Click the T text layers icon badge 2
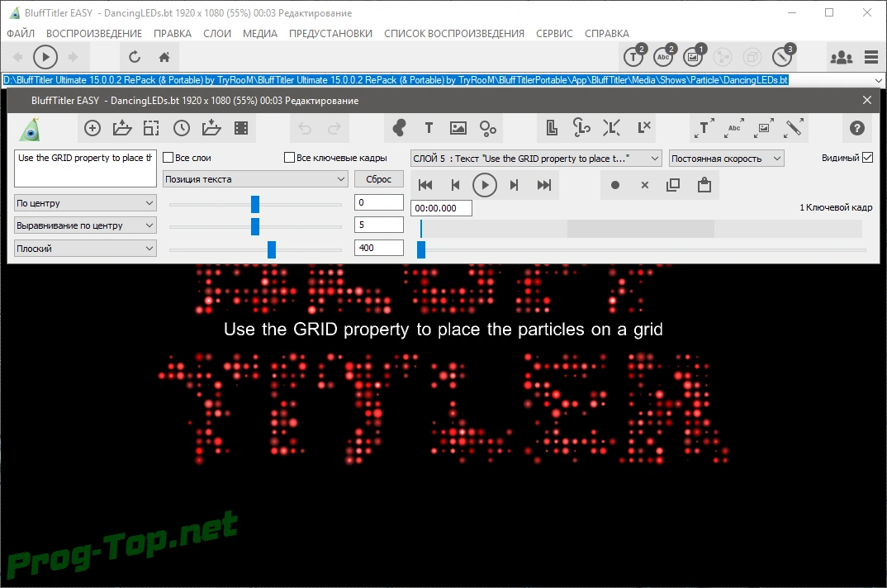The image size is (887, 588). pyautogui.click(x=635, y=55)
